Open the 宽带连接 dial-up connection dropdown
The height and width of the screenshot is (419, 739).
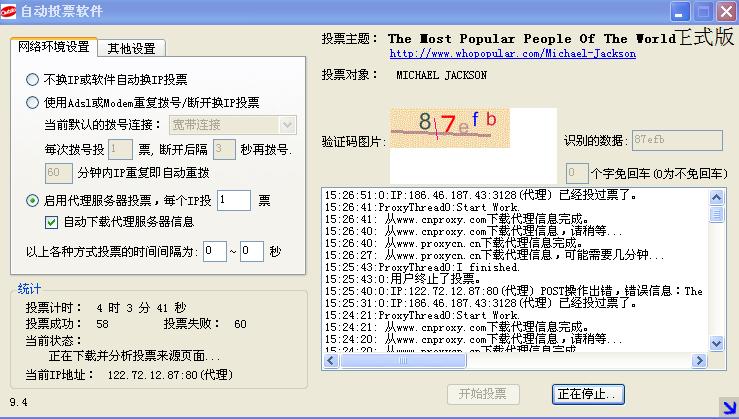288,125
